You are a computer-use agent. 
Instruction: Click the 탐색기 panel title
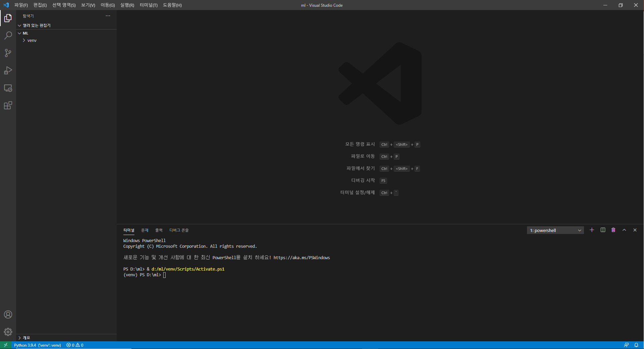pos(28,16)
